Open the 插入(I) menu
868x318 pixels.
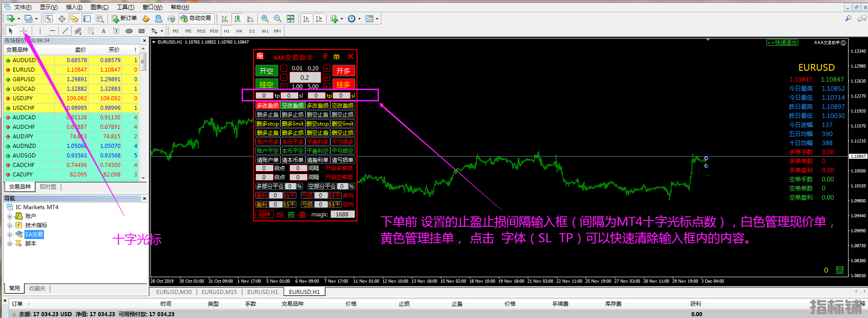click(x=74, y=7)
